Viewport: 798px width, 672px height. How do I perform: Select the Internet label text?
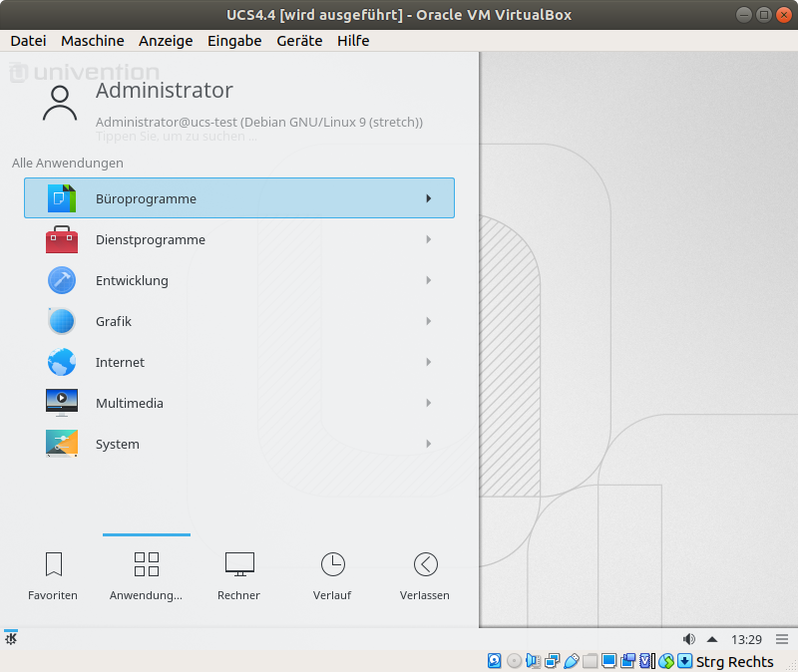(120, 362)
